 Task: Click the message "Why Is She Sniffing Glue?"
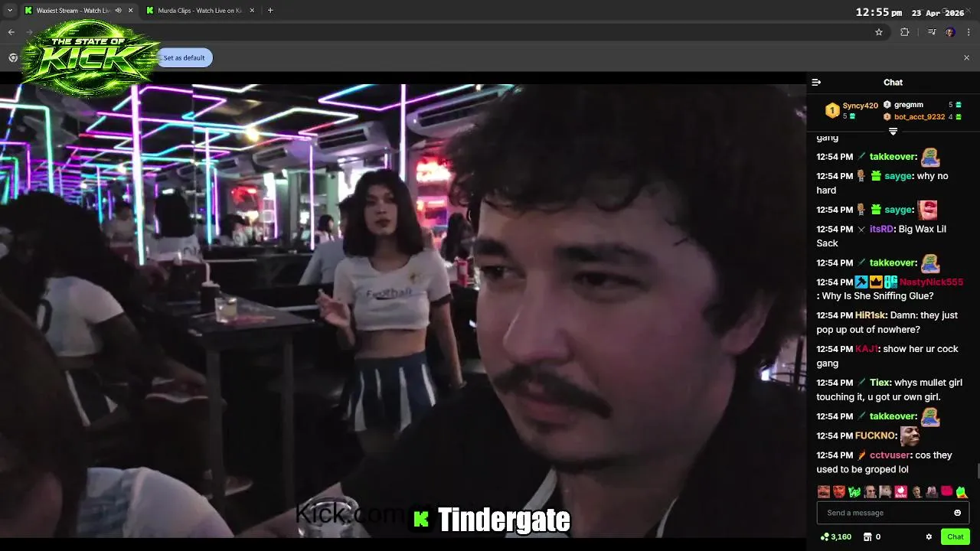point(877,296)
